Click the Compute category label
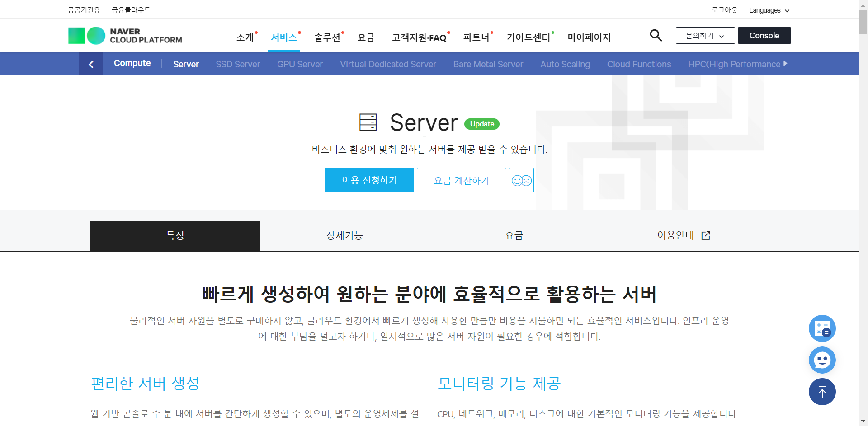Screen dimensions: 868x426 [132, 63]
